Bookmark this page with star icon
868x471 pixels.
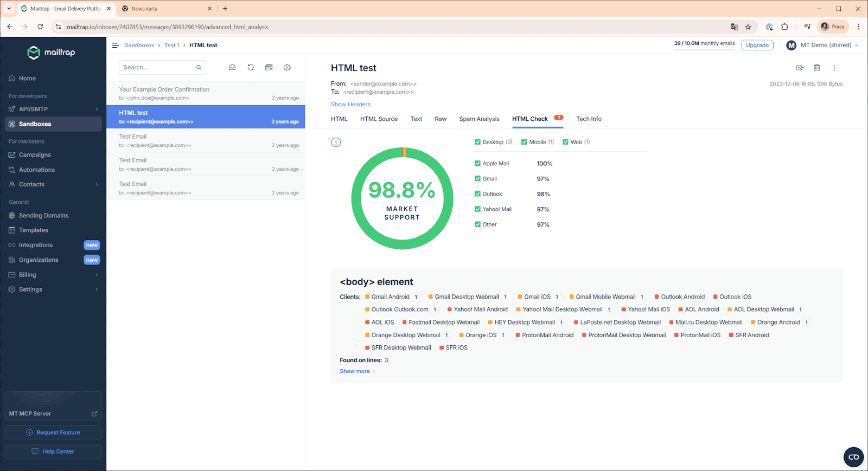click(x=748, y=27)
